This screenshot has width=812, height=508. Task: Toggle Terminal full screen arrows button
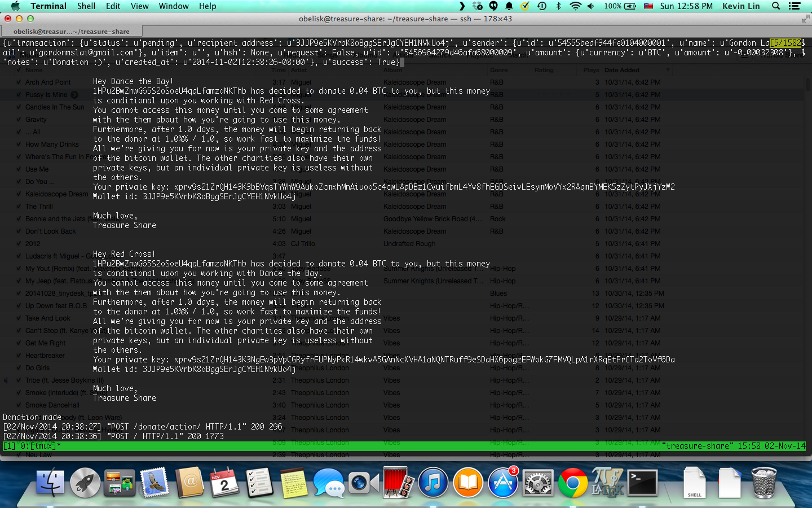click(805, 19)
